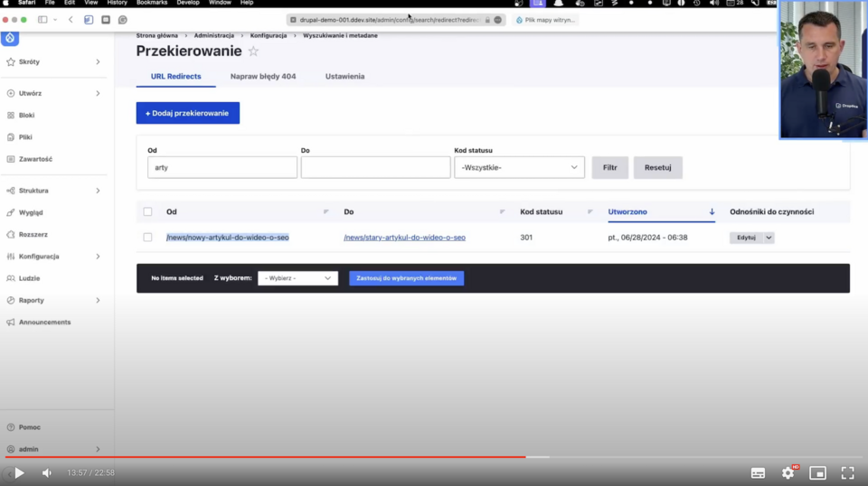Click Safari sidebar toggle icon
The width and height of the screenshot is (868, 486).
[x=42, y=20]
